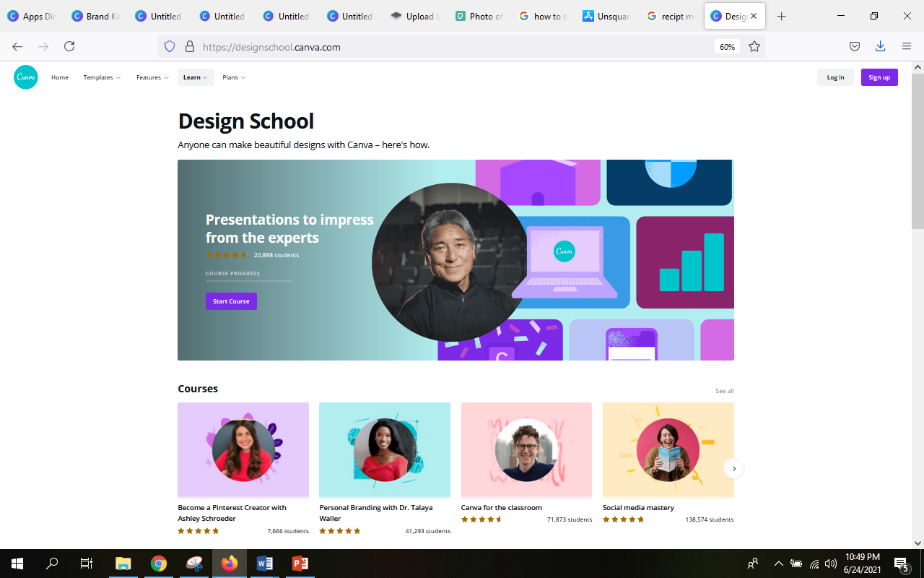The image size is (924, 578).
Task: Expand the Features dropdown menu
Action: pos(152,77)
